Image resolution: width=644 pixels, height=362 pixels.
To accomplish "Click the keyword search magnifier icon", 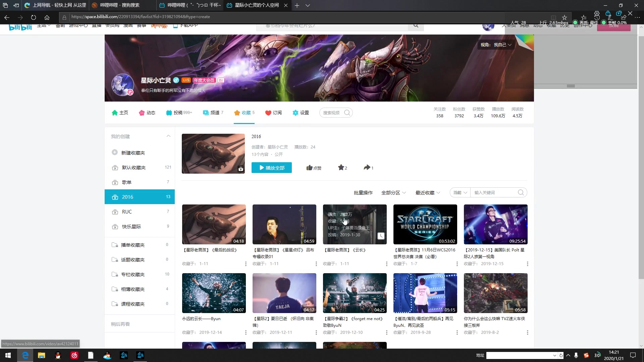I will [521, 192].
